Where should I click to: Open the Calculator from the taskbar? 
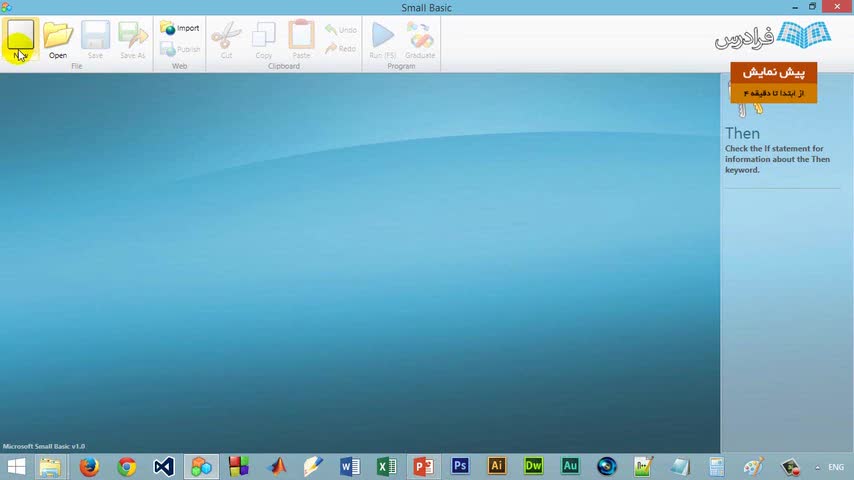[717, 467]
